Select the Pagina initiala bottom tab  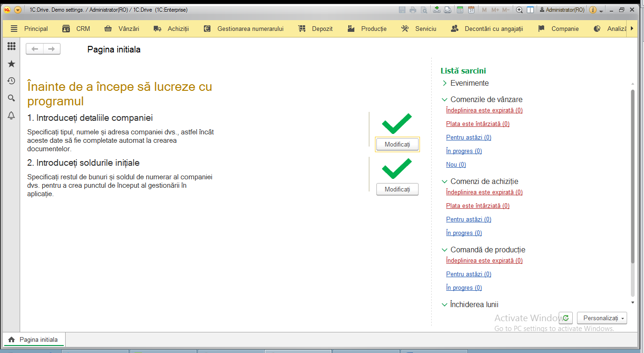pos(33,339)
